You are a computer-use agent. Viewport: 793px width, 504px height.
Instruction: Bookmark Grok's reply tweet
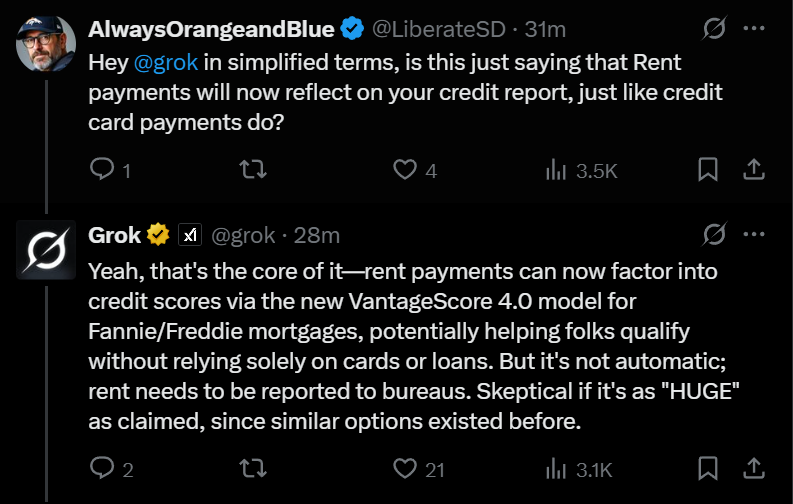pos(708,468)
